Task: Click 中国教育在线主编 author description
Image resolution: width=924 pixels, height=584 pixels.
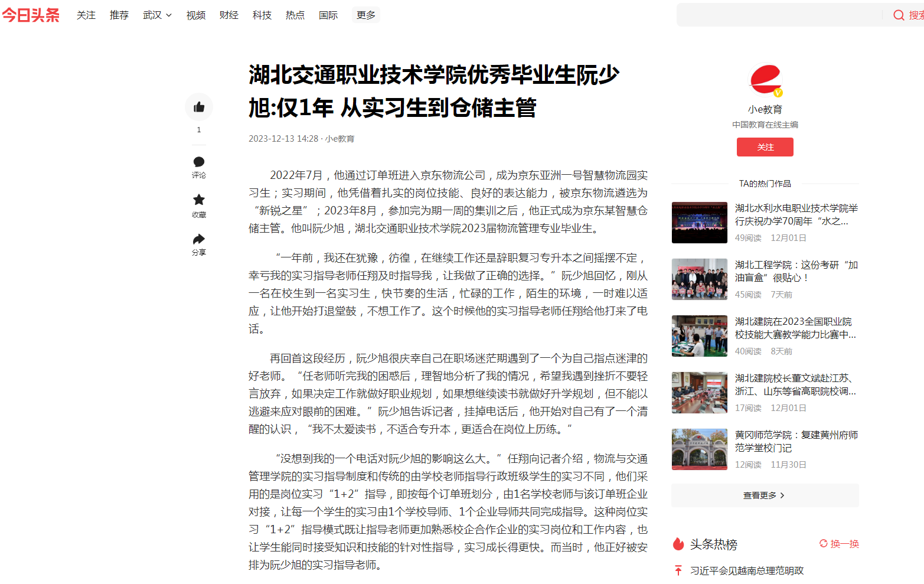Action: pos(765,125)
